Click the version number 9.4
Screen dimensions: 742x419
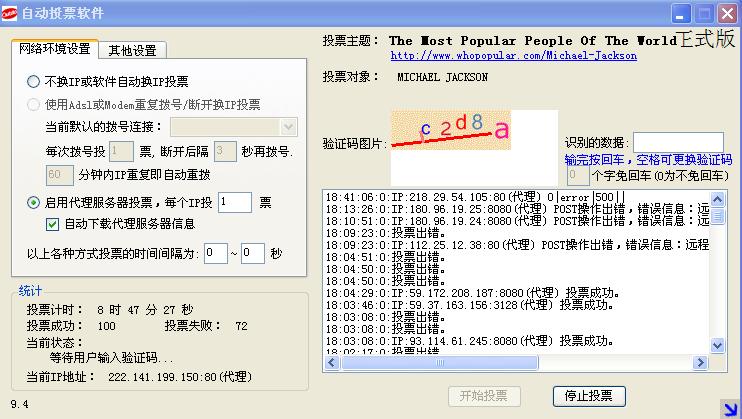(19, 404)
